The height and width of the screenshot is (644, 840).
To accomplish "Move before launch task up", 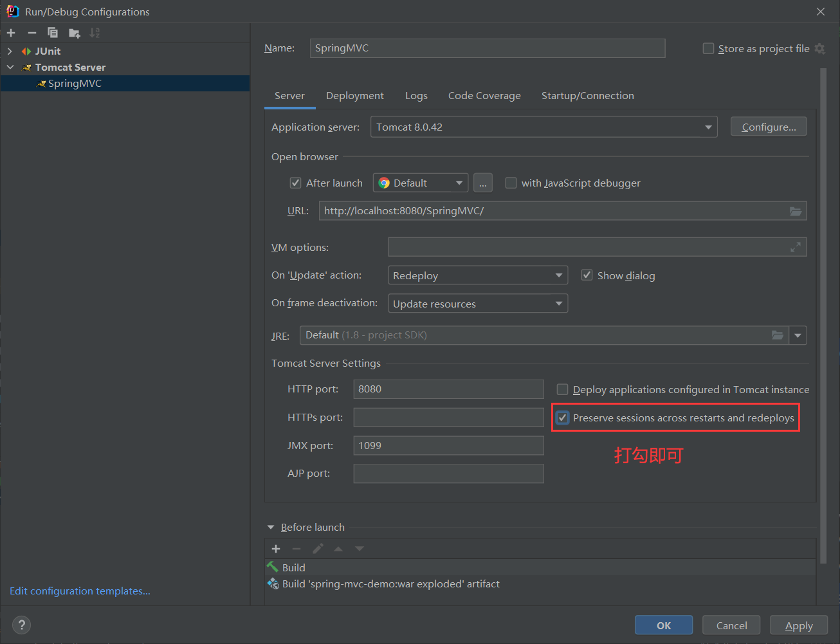I will coord(338,549).
